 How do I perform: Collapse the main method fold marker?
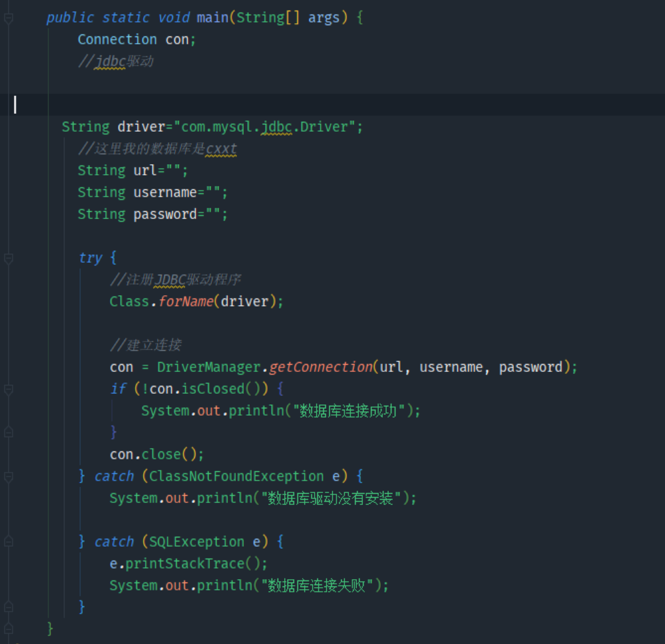pos(8,18)
